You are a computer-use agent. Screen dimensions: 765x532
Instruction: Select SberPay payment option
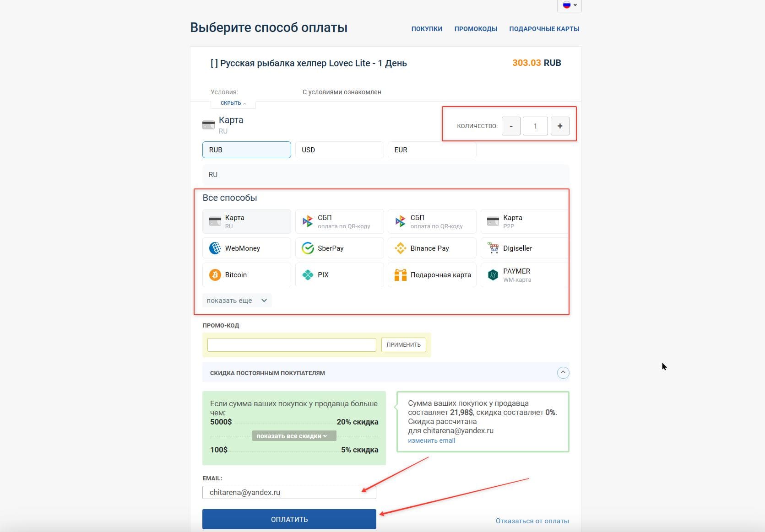(x=339, y=248)
